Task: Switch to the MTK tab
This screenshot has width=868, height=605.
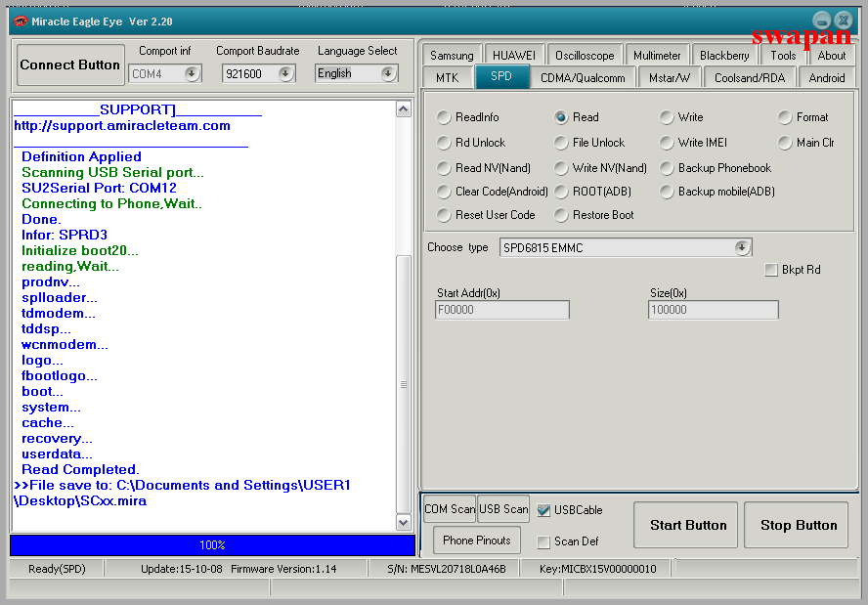Action: click(448, 78)
